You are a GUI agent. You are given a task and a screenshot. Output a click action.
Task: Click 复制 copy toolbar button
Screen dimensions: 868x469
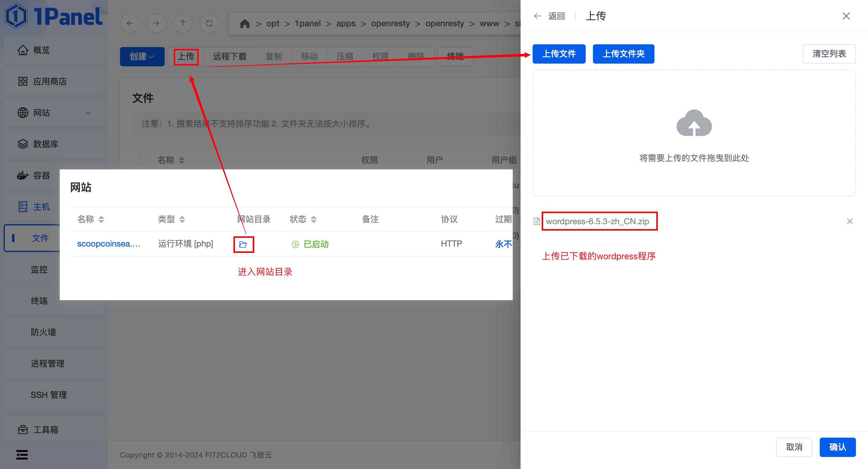[x=274, y=57]
